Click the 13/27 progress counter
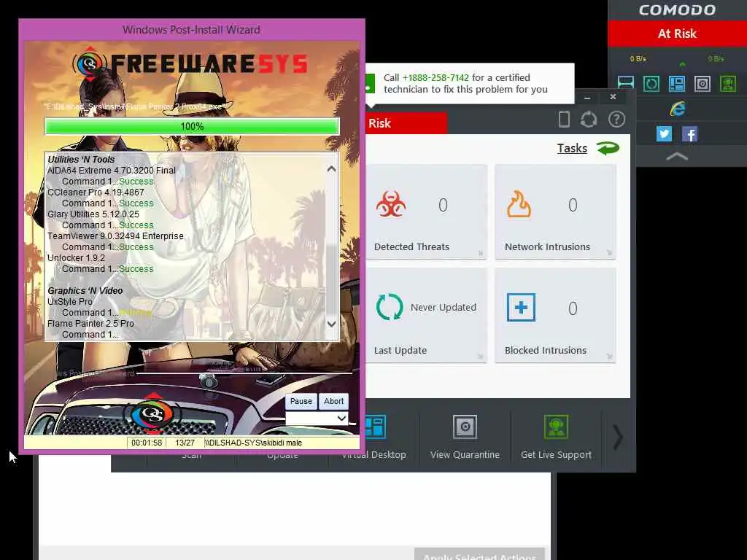747x560 pixels. tap(185, 443)
